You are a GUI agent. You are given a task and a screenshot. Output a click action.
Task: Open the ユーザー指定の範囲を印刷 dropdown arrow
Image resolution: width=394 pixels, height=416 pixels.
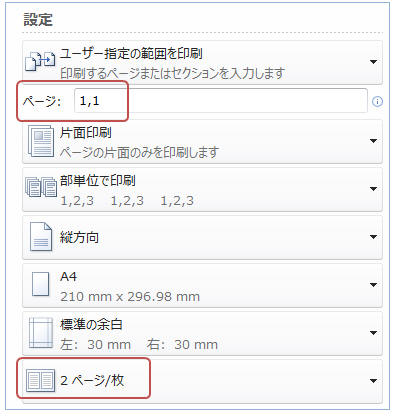[373, 62]
